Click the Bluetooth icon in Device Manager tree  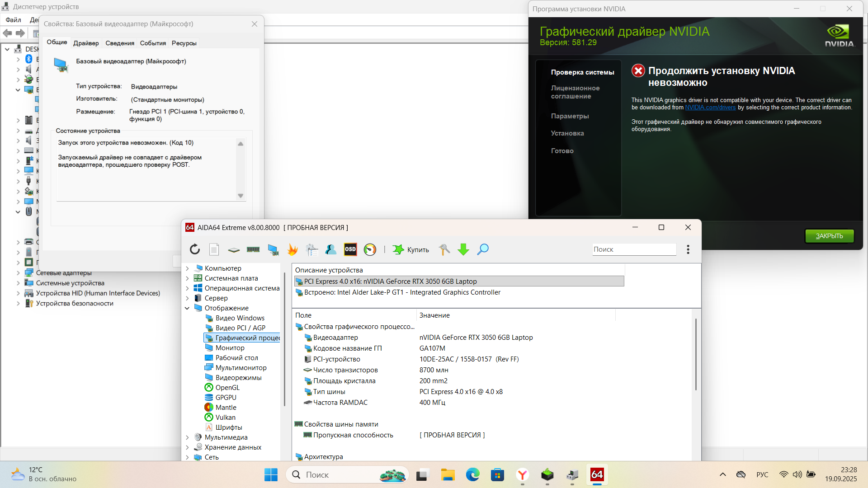pos(28,59)
